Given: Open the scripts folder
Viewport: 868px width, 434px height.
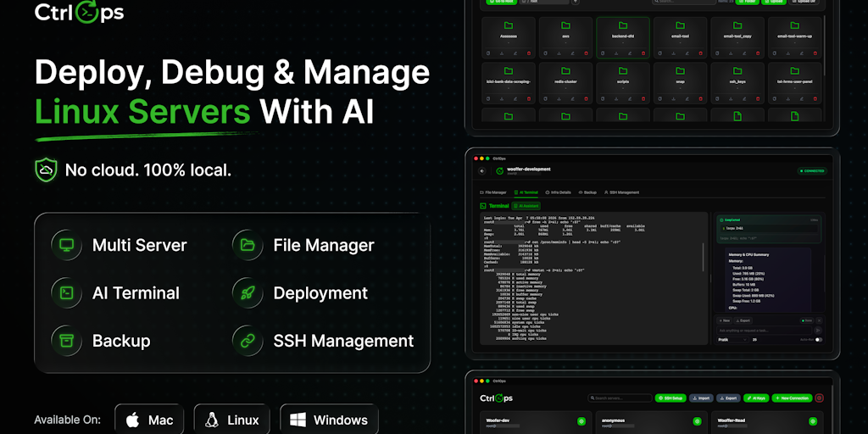Looking at the screenshot, I should click(623, 83).
